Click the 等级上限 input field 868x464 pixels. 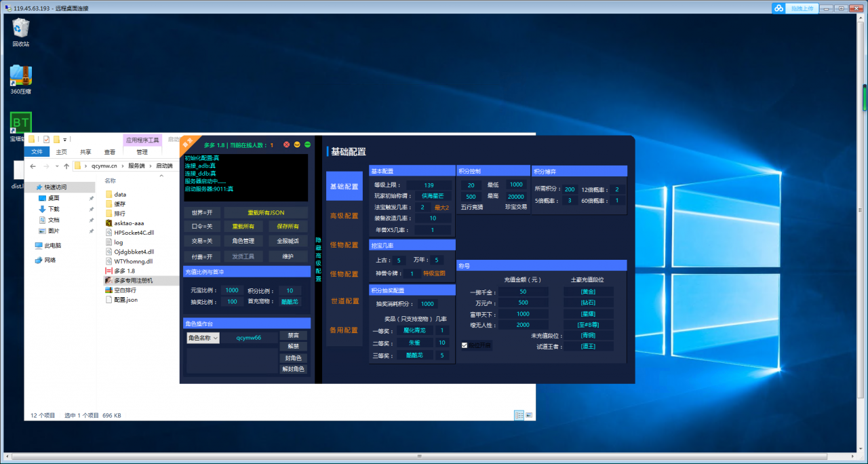pos(429,185)
